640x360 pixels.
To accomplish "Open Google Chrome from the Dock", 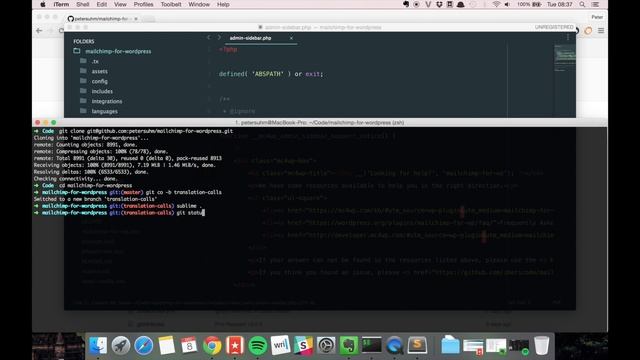I will [x=212, y=345].
